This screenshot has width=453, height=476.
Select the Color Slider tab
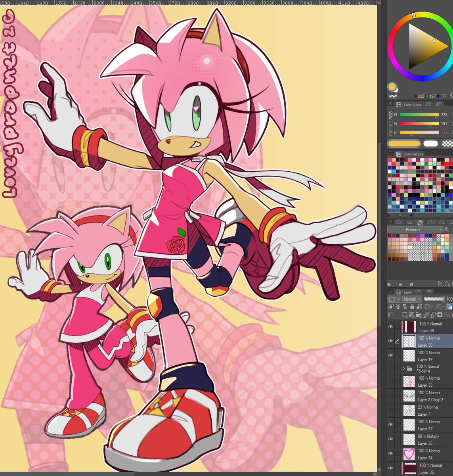(408, 105)
